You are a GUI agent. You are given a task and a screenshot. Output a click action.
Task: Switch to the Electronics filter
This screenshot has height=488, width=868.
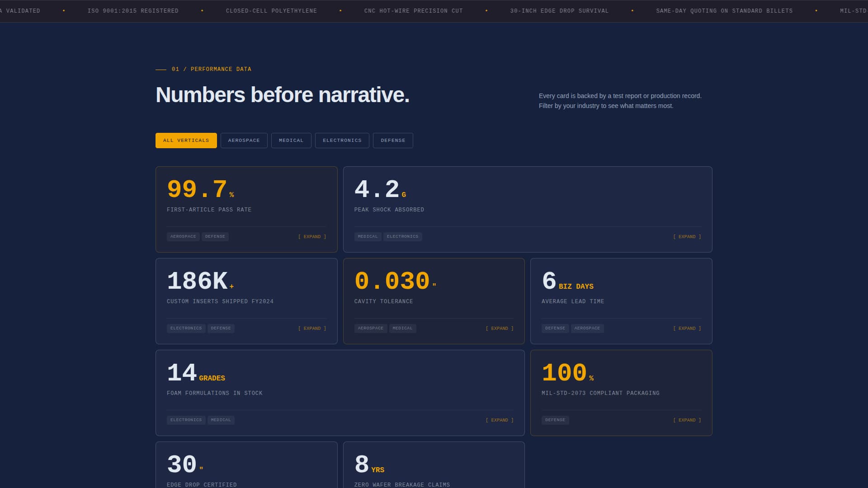(342, 141)
